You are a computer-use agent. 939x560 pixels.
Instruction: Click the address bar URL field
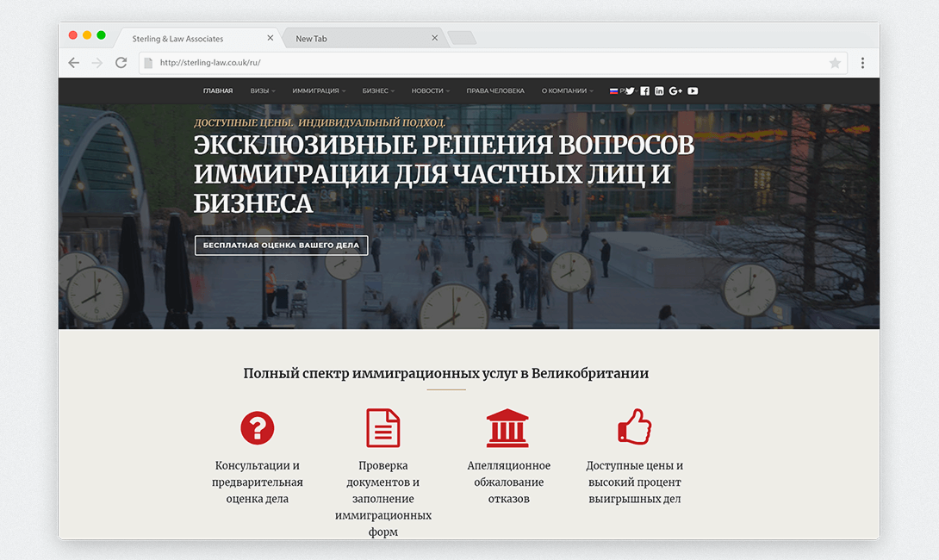(x=493, y=63)
